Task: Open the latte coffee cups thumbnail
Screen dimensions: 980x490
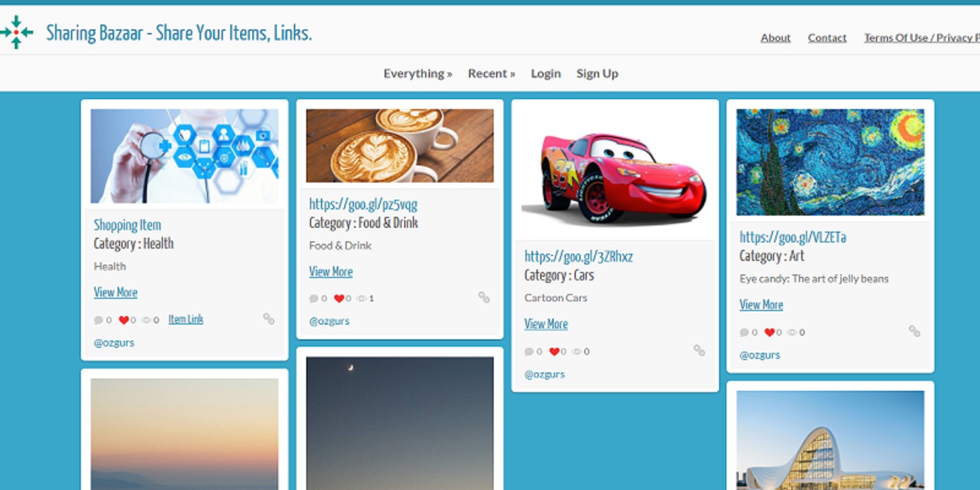Action: pyautogui.click(x=400, y=146)
